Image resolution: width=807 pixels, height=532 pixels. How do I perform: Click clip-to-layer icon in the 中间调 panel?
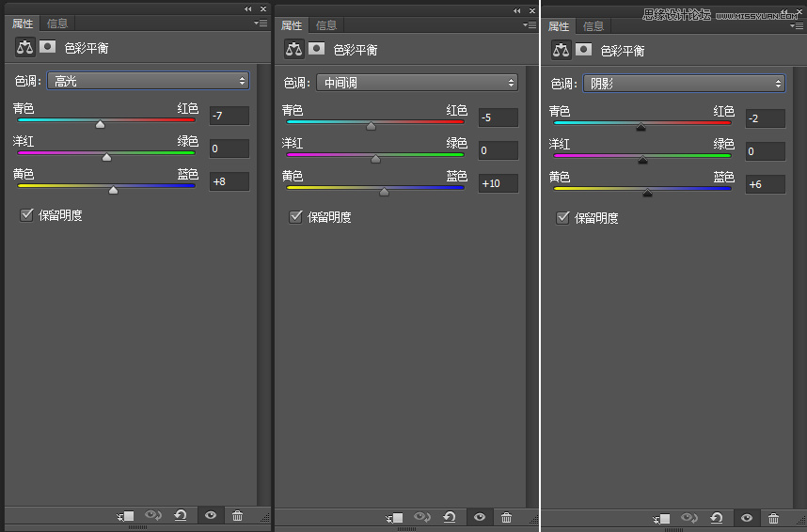tap(393, 517)
